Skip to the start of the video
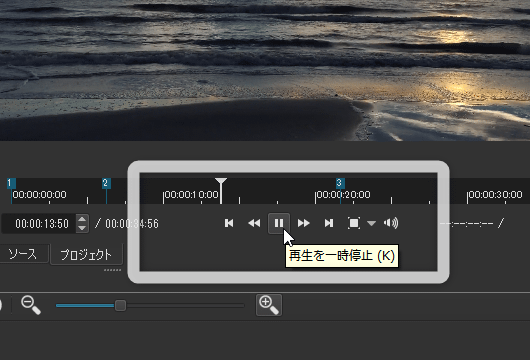The image size is (530, 360). pyautogui.click(x=229, y=223)
